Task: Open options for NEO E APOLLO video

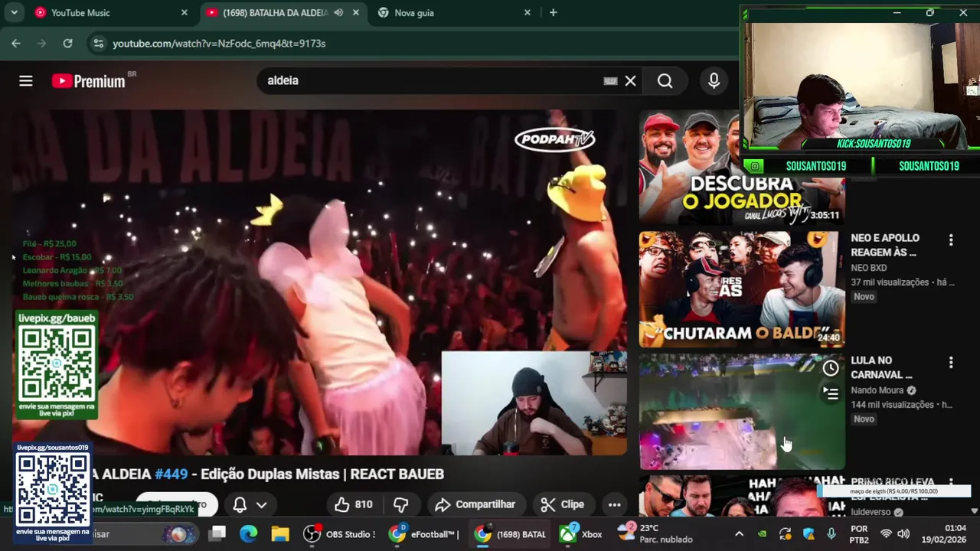Action: pyautogui.click(x=951, y=240)
